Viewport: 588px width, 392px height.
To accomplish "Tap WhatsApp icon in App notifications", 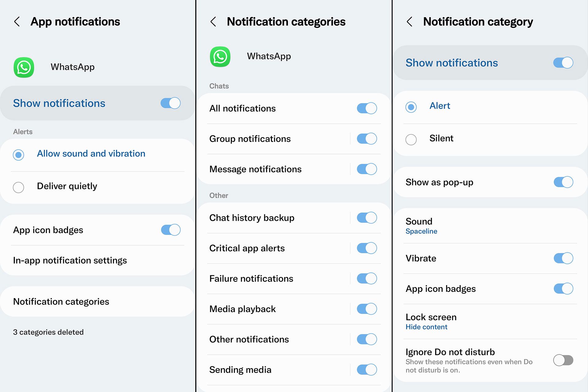I will click(x=24, y=67).
